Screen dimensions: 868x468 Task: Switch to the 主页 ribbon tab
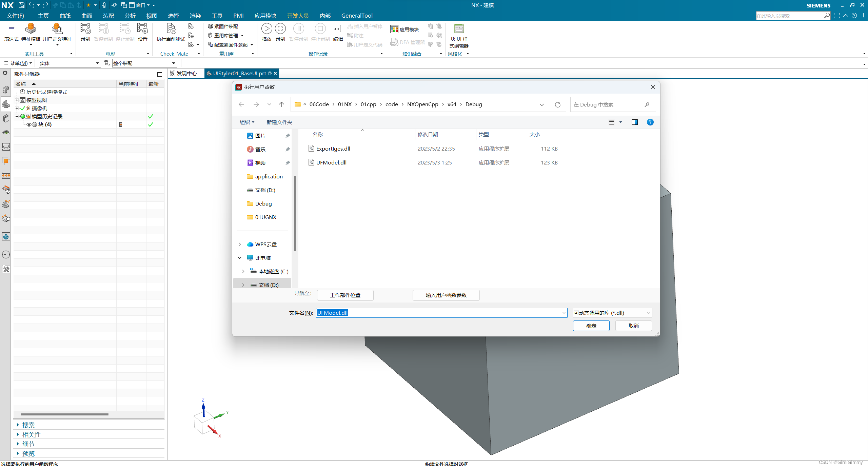click(43, 16)
